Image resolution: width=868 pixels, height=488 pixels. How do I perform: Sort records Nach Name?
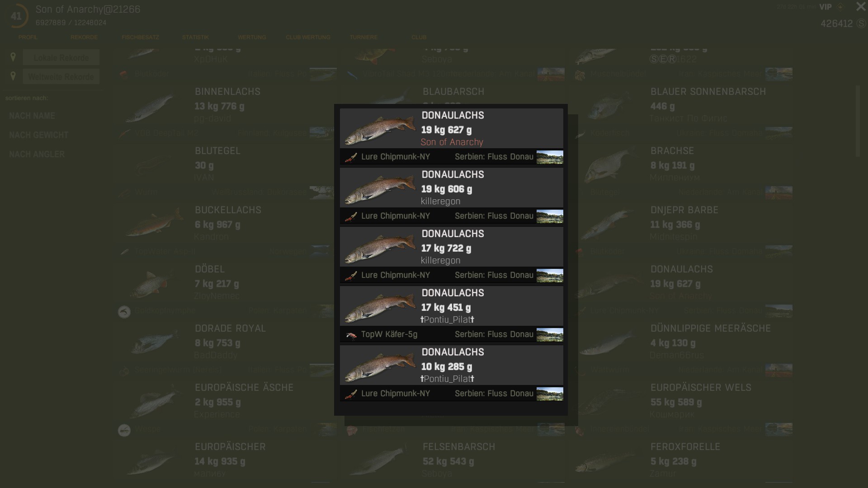[32, 116]
